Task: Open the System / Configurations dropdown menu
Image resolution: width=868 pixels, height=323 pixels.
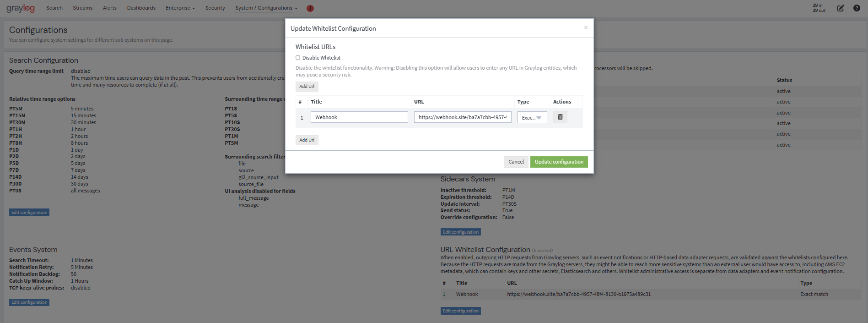Action: [266, 8]
